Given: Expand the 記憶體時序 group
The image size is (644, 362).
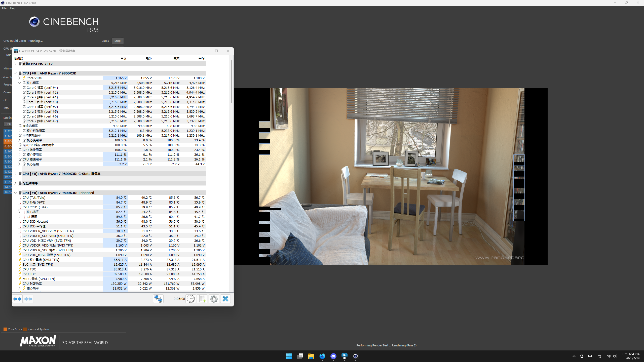Looking at the screenshot, I should point(15,183).
